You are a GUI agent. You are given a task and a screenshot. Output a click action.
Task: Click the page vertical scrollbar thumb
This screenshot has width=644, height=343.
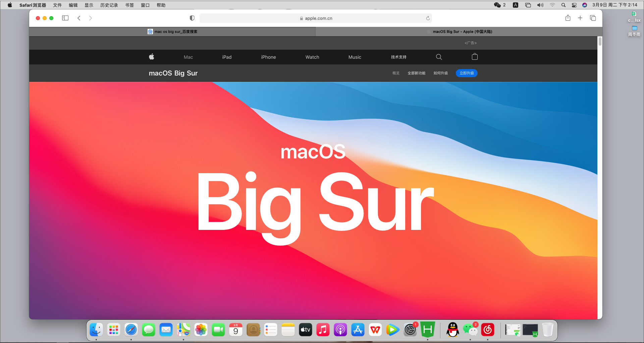[600, 42]
